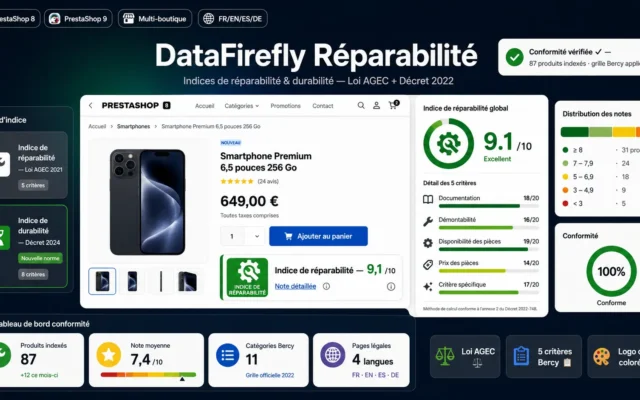Click the Distribution des notes color bar

(x=600, y=132)
